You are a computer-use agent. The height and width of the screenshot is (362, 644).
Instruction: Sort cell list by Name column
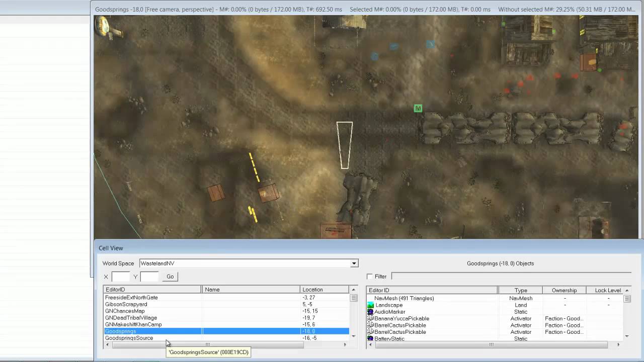[x=251, y=290]
